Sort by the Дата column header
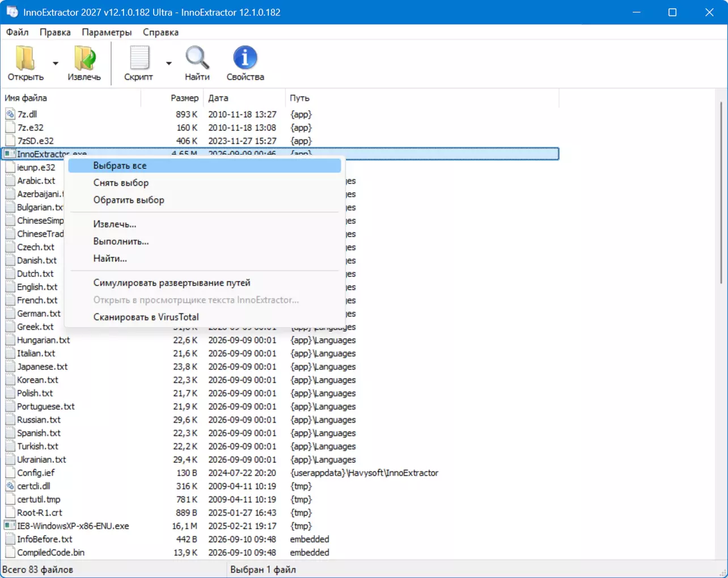 (244, 98)
